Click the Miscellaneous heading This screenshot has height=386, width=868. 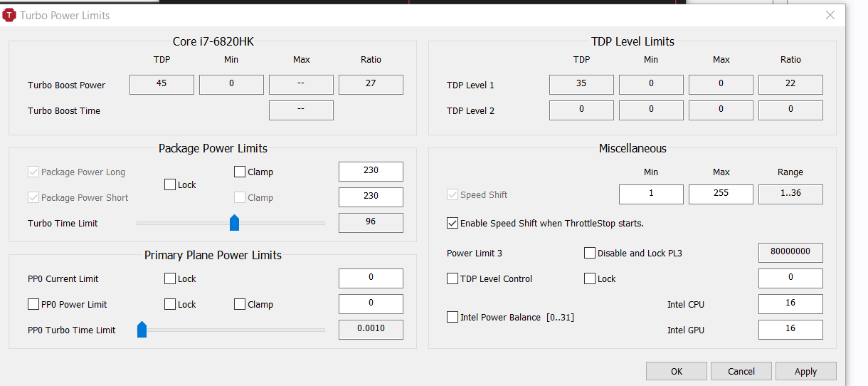pyautogui.click(x=633, y=148)
